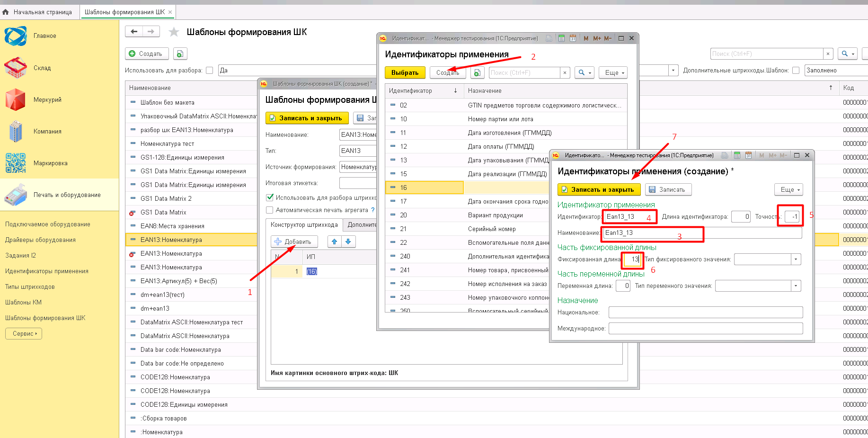Switch to Начальная страница tab
The image size is (868, 438).
(43, 12)
